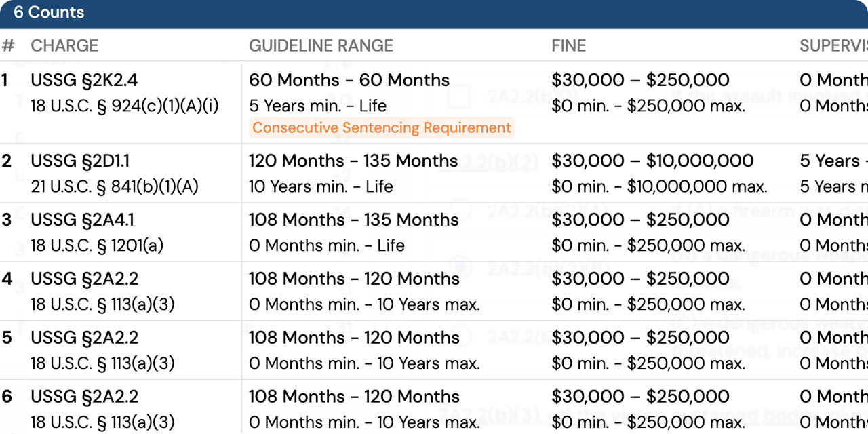Click the 21 U.S.C. § 841(b)(1)(A) statute

pos(114,186)
